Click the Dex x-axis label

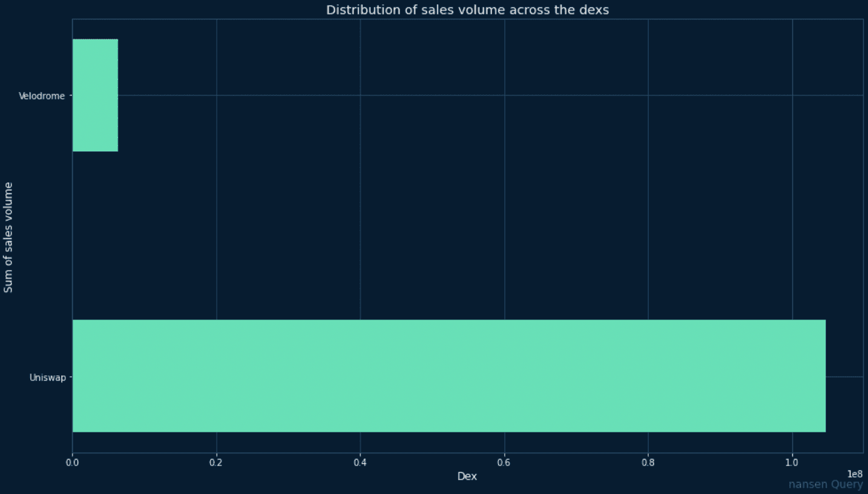pos(467,476)
